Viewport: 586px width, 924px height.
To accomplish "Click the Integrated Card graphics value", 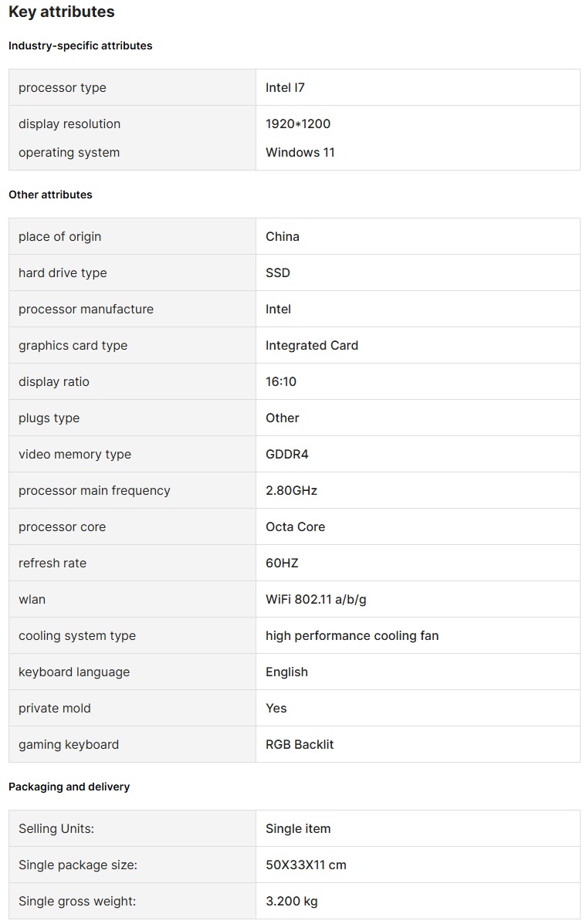I will tap(312, 345).
